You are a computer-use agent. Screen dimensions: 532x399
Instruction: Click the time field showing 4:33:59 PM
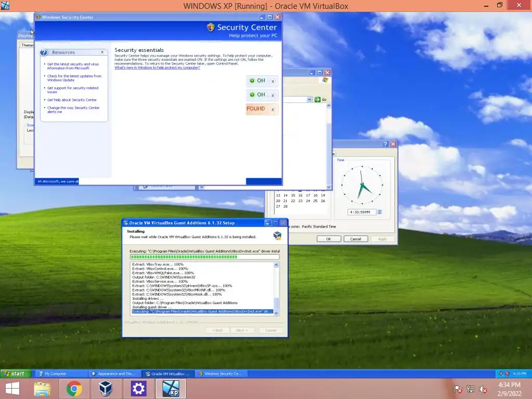point(362,212)
